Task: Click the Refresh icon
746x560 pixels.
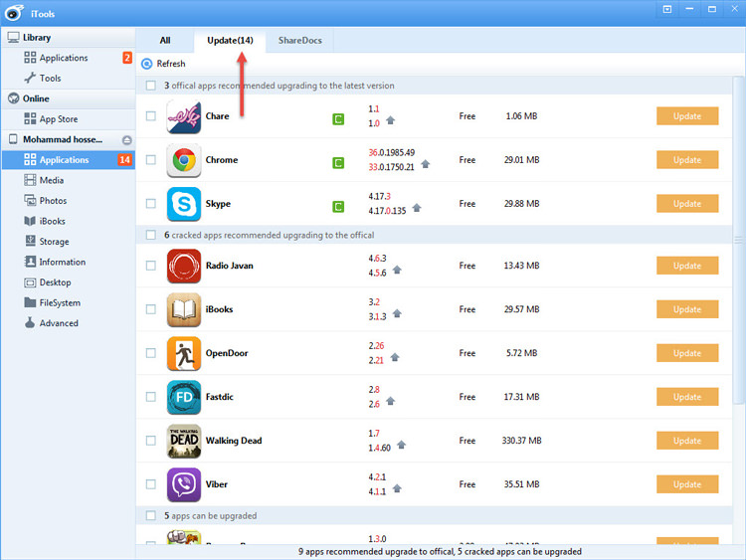Action: point(147,64)
